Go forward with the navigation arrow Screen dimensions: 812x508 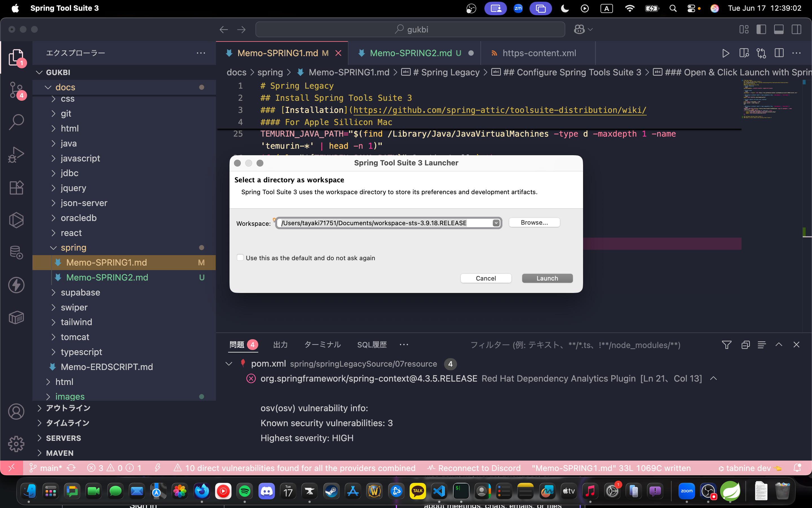click(x=242, y=30)
